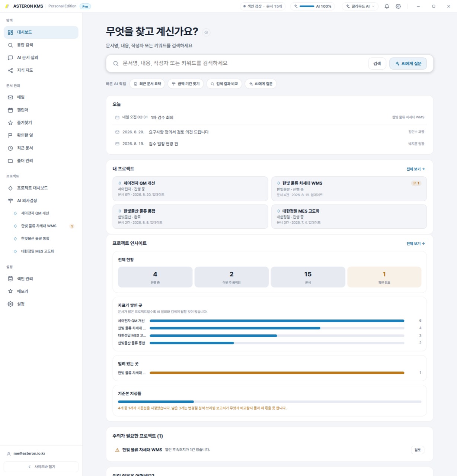
Task: Click the 진행 중 count tile
Action: pyautogui.click(x=155, y=277)
